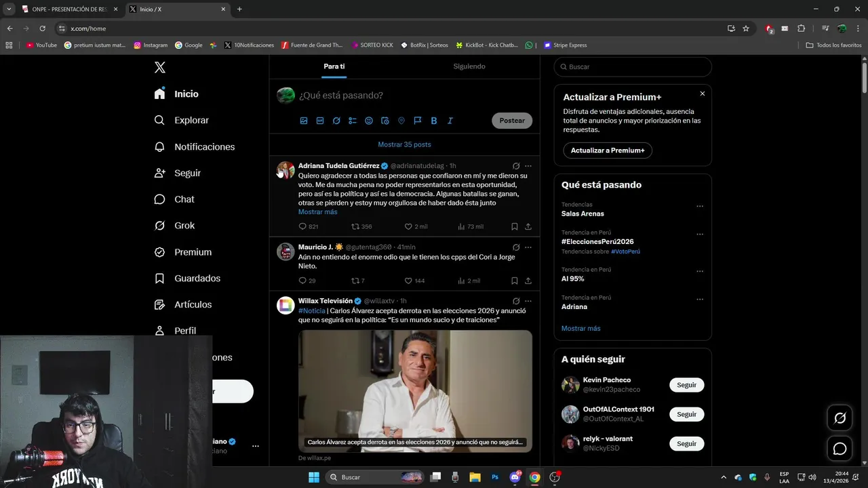This screenshot has width=868, height=488.
Task: Click Grok icon on Adriana's post
Action: pos(516,166)
